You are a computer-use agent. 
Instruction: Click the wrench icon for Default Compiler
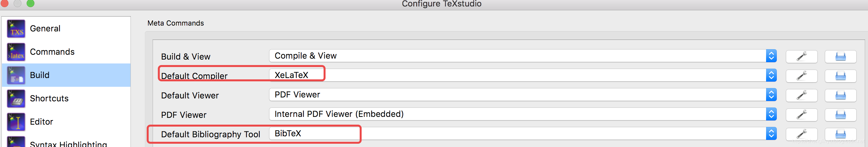(801, 76)
